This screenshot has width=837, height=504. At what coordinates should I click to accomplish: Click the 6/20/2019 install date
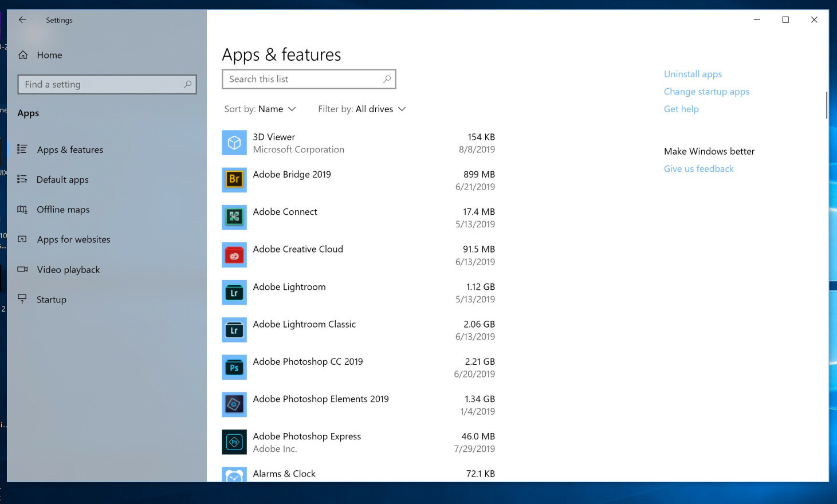click(474, 374)
